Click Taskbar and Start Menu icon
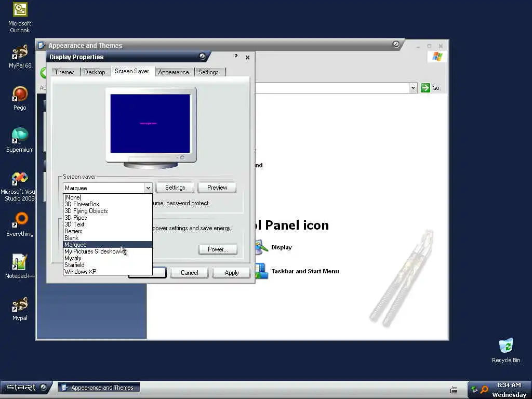 (261, 271)
